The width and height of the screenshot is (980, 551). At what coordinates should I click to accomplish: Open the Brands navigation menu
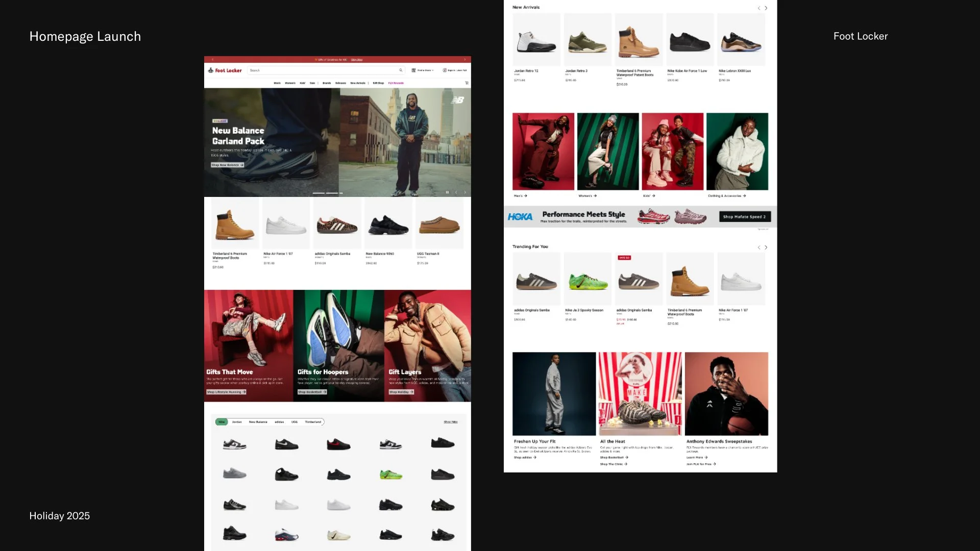coord(327,83)
